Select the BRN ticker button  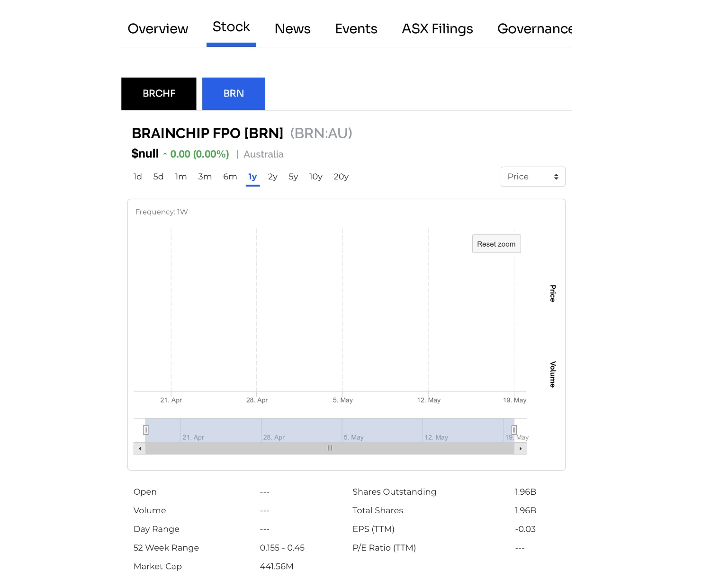pyautogui.click(x=234, y=94)
